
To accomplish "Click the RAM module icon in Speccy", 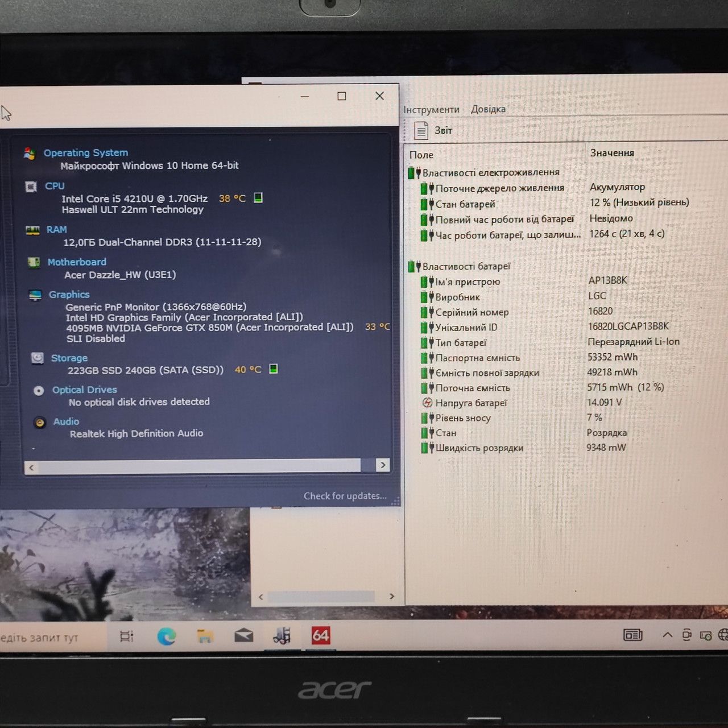I will [32, 230].
